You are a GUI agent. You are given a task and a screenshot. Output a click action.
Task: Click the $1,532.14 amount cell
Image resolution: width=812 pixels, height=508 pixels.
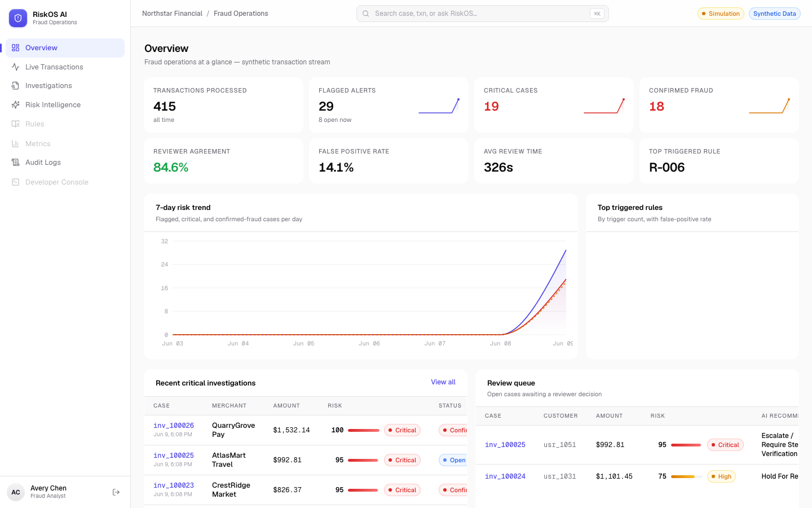pyautogui.click(x=292, y=430)
